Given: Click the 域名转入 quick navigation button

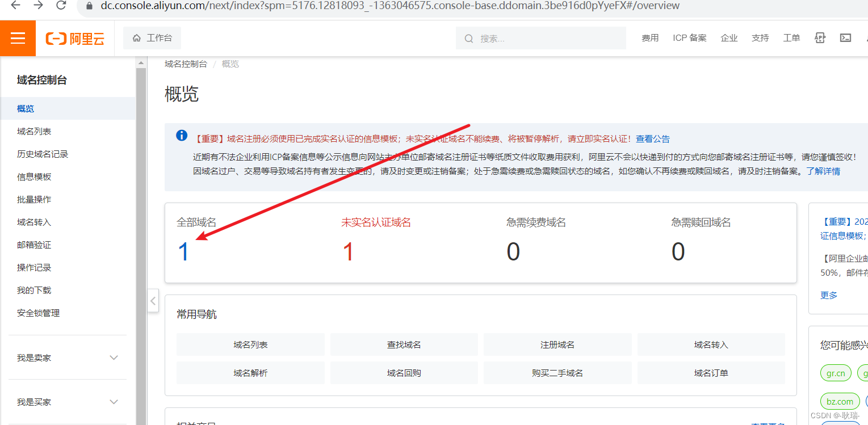Looking at the screenshot, I should tap(711, 344).
